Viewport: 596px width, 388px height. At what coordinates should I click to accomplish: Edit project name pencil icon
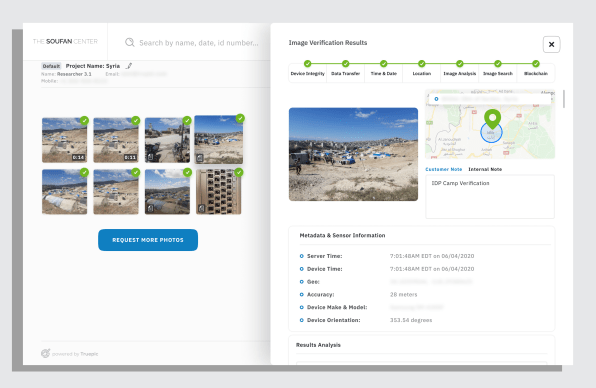(129, 66)
